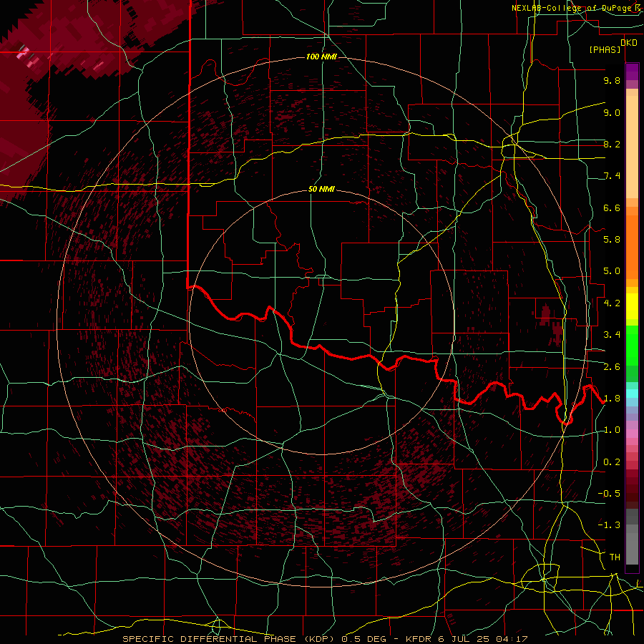This screenshot has width=644, height=644.
Task: Click the 9.8 scale value
Action: pyautogui.click(x=612, y=80)
